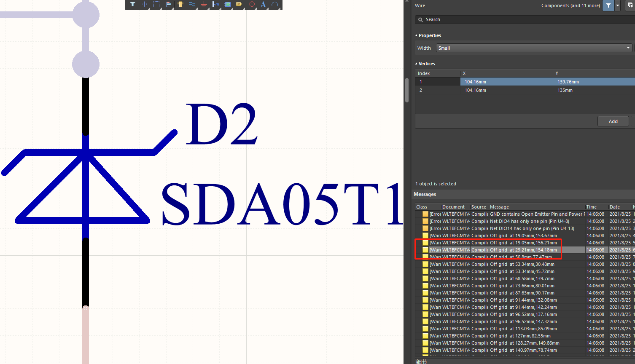
Task: Open the dropdown next to the panel filter
Action: point(617,5)
